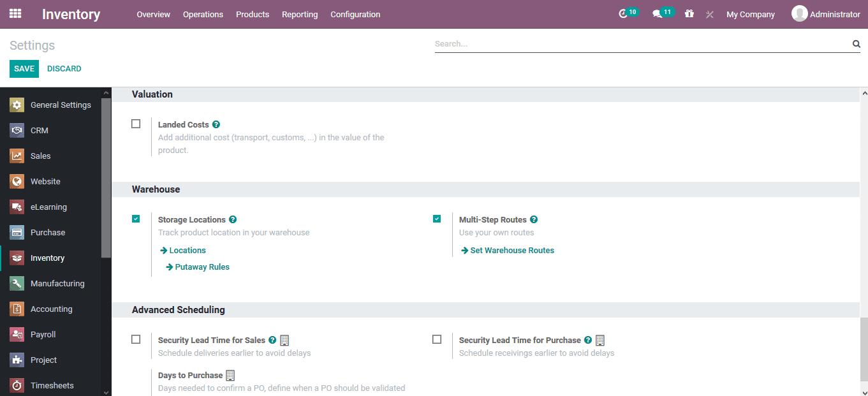Open the messaging conversations icon
The width and height of the screenshot is (868, 396).
(658, 12)
